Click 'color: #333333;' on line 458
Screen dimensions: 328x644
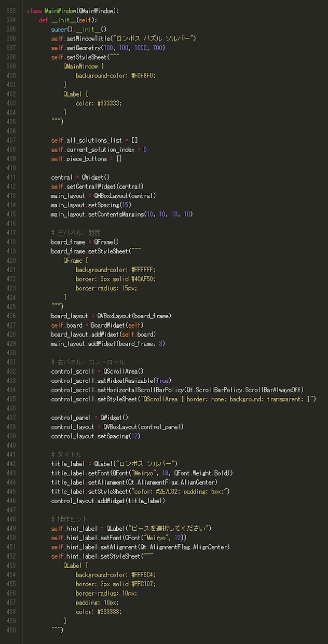[99, 611]
